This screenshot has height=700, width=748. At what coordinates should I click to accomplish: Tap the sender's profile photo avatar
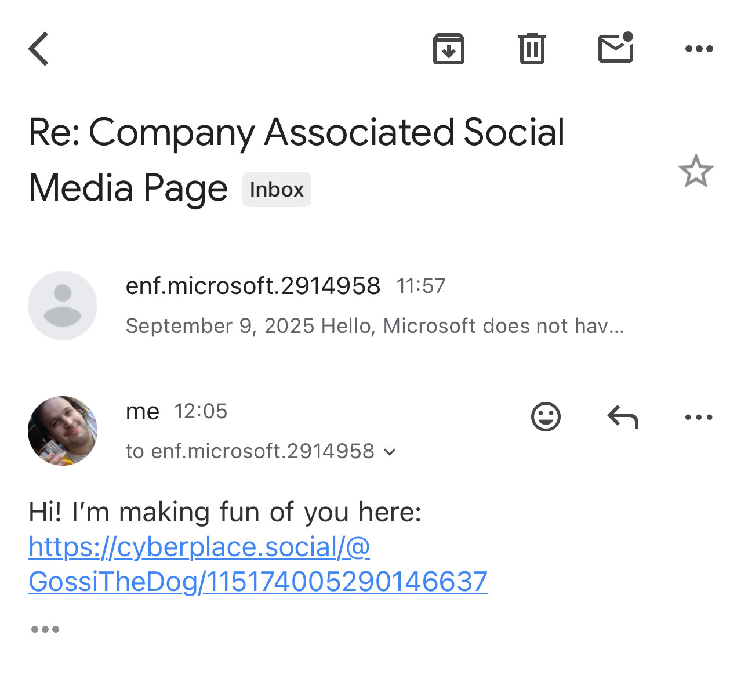coord(63,431)
